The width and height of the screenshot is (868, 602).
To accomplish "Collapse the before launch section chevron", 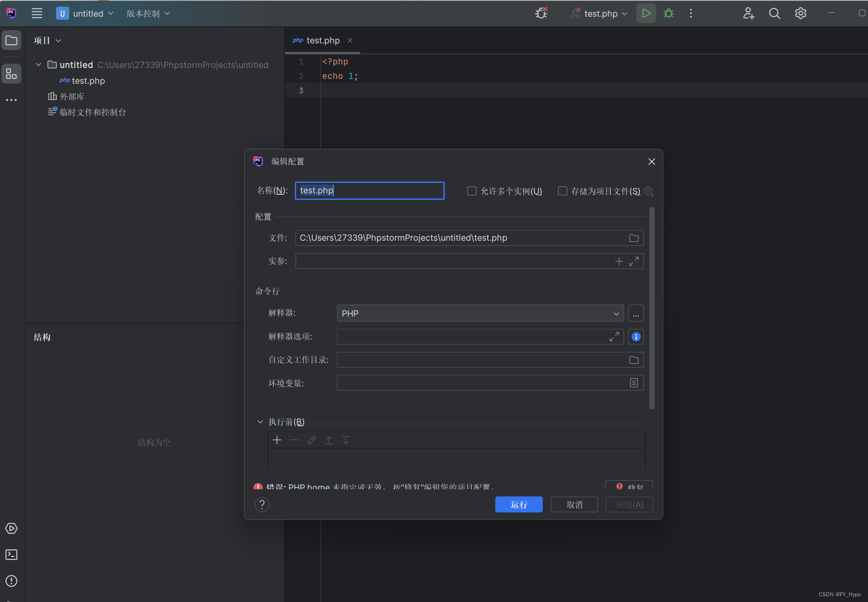I will [x=260, y=422].
